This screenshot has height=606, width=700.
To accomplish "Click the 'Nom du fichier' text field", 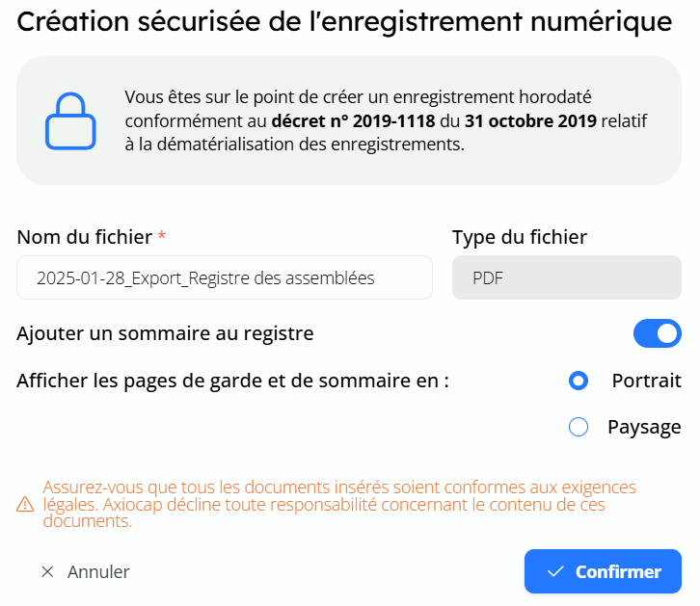I will coord(224,277).
